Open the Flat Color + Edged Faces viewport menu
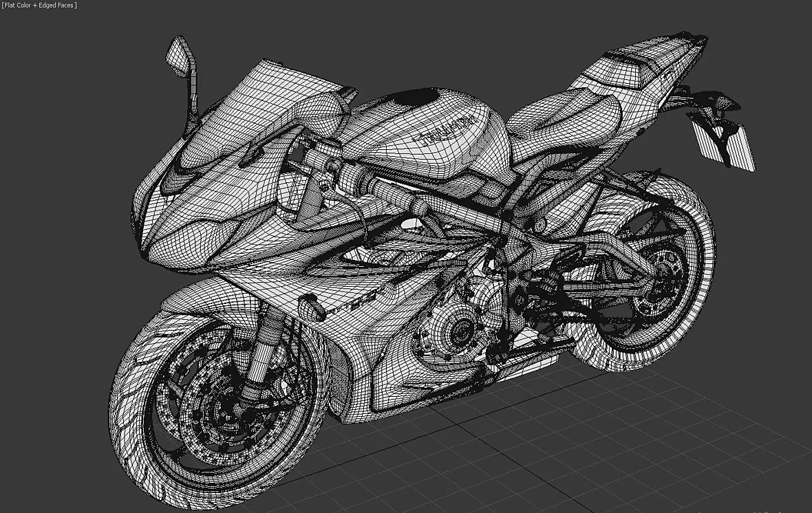The height and width of the screenshot is (513, 812). click(x=39, y=6)
